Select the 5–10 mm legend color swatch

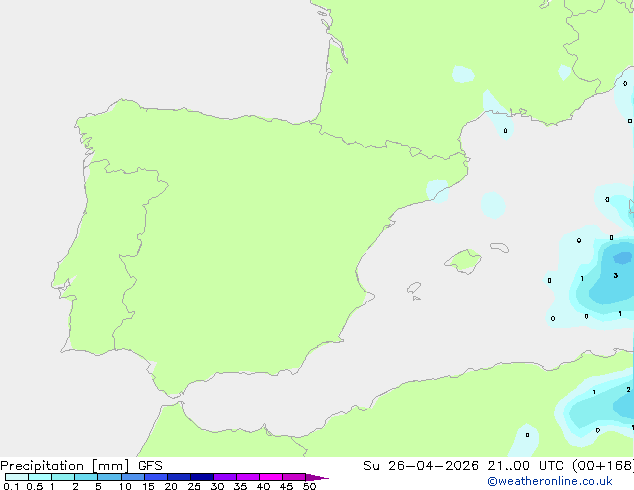tap(109, 477)
